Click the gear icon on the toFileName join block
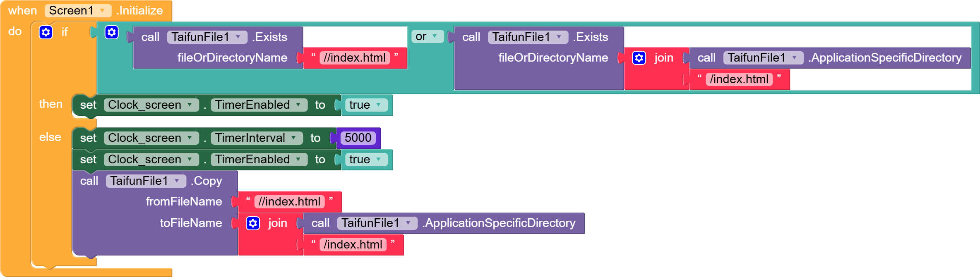The height and width of the screenshot is (277, 980). [253, 223]
